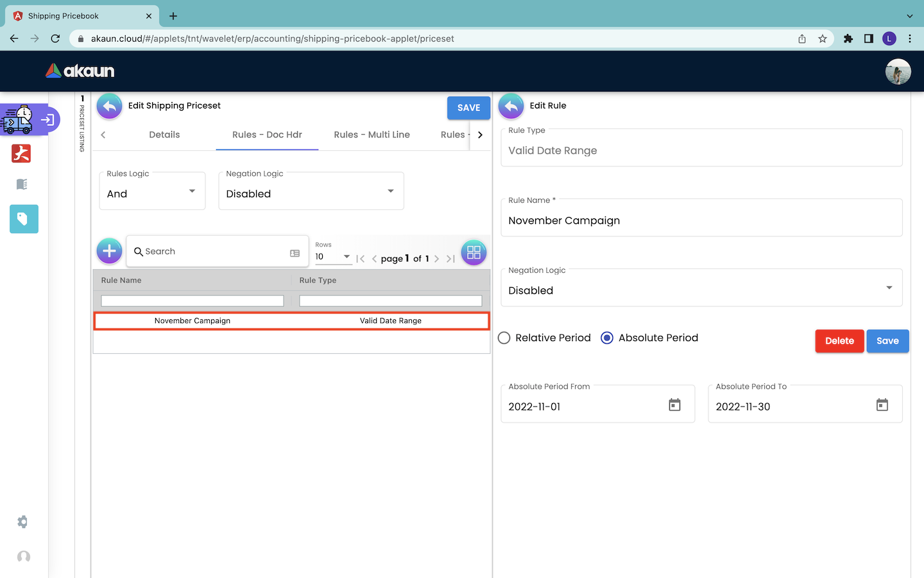Click the blue SAVE priceset button
Screen dimensions: 924x578
click(468, 108)
